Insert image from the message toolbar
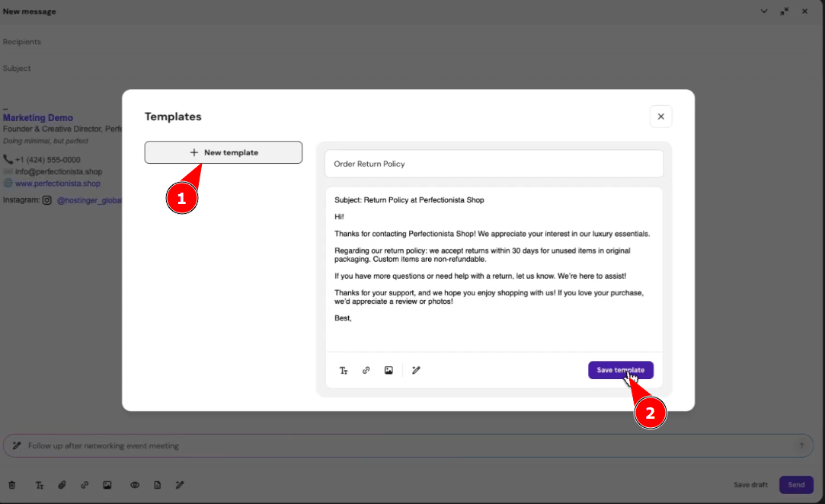Viewport: 825px width, 504px height. tap(107, 485)
